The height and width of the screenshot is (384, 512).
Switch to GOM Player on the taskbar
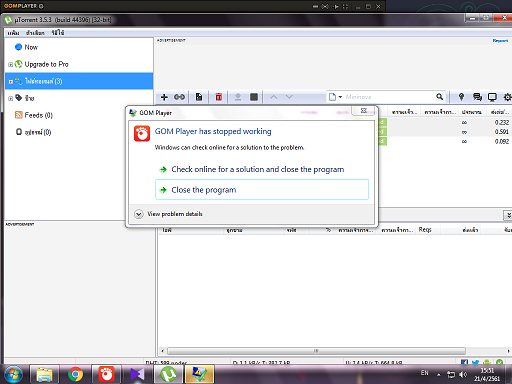click(106, 374)
